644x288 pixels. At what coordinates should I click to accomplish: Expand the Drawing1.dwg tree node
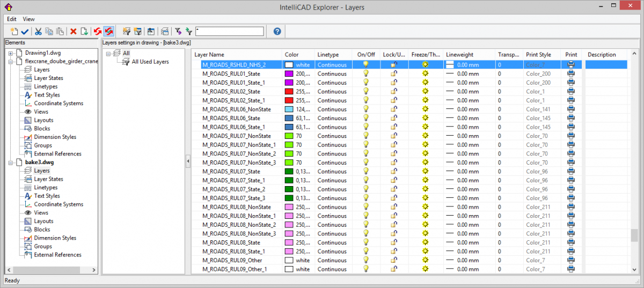[10, 53]
